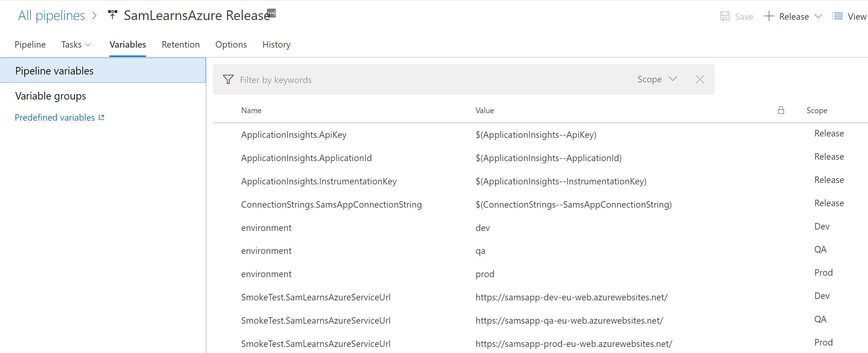Image resolution: width=868 pixels, height=353 pixels.
Task: Select the ApplicationInsights.ApiKey variable row
Action: point(293,135)
